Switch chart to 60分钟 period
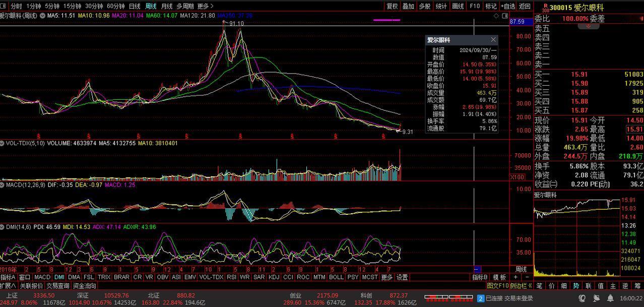 [x=115, y=6]
